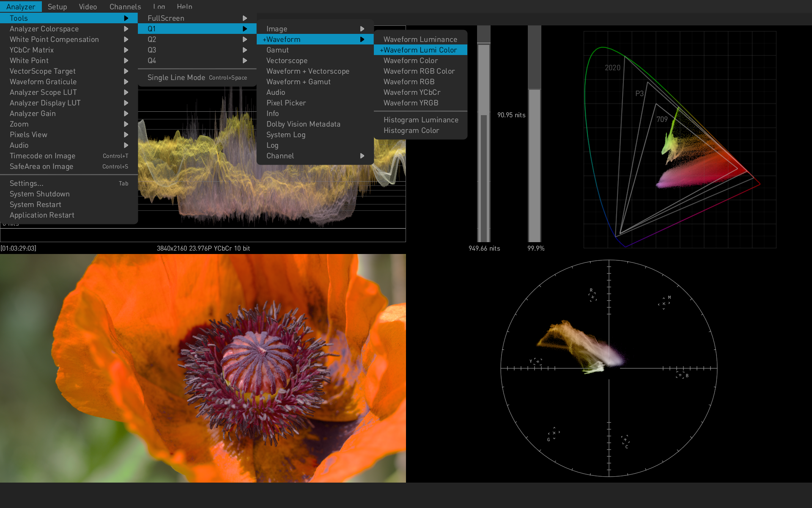Open Dolby Vision Metadata view
This screenshot has width=812, height=508.
(303, 124)
